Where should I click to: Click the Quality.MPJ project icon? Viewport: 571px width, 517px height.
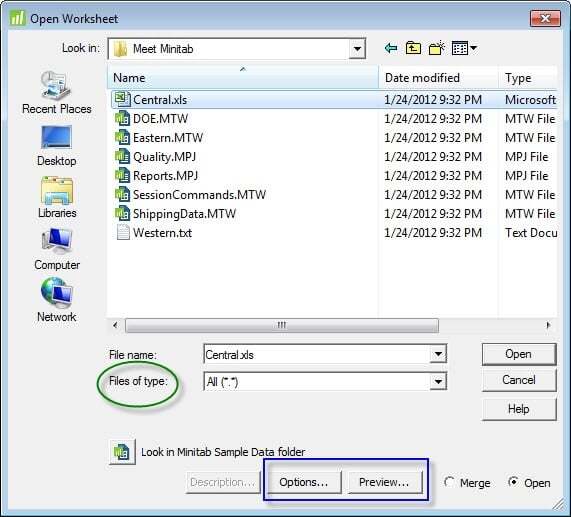coord(122,156)
